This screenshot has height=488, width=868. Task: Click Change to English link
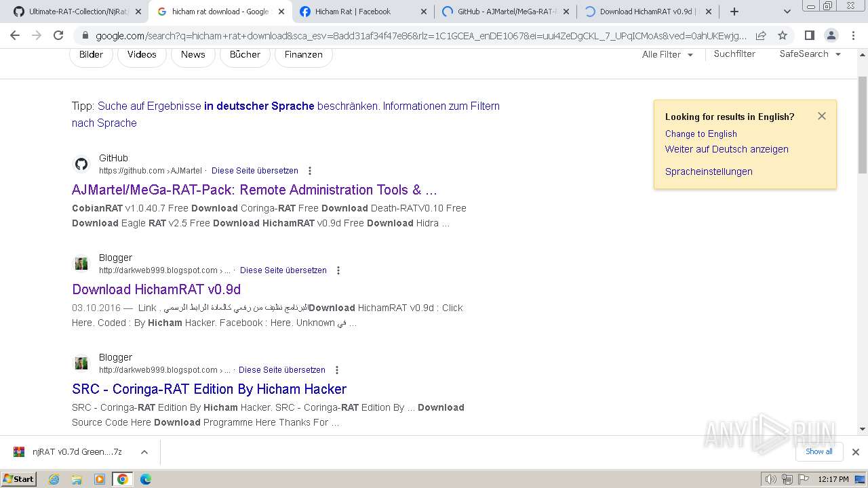point(701,134)
